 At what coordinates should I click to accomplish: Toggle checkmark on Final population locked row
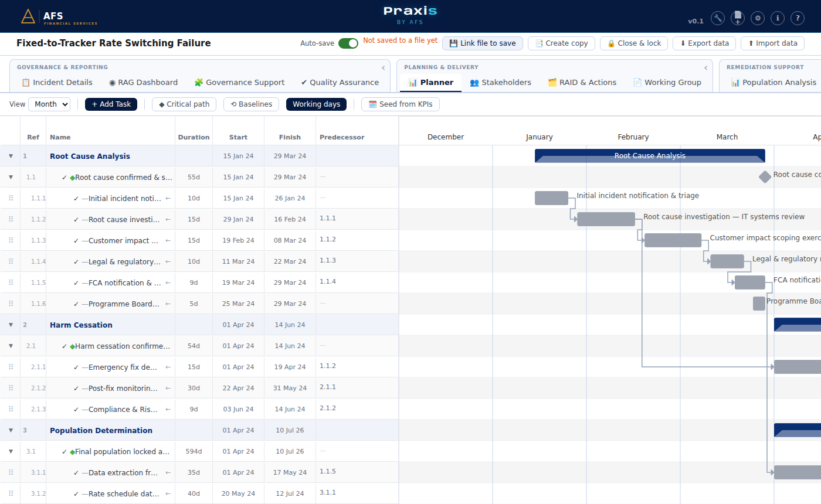65,451
